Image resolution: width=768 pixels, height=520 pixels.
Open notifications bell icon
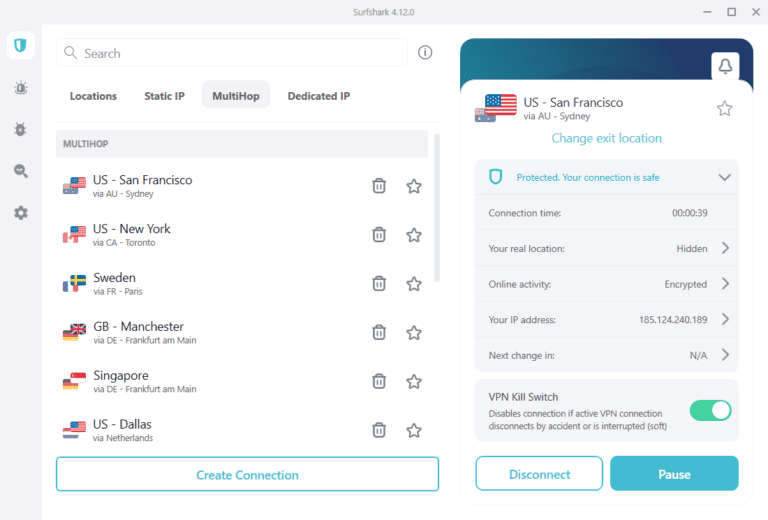(725, 66)
